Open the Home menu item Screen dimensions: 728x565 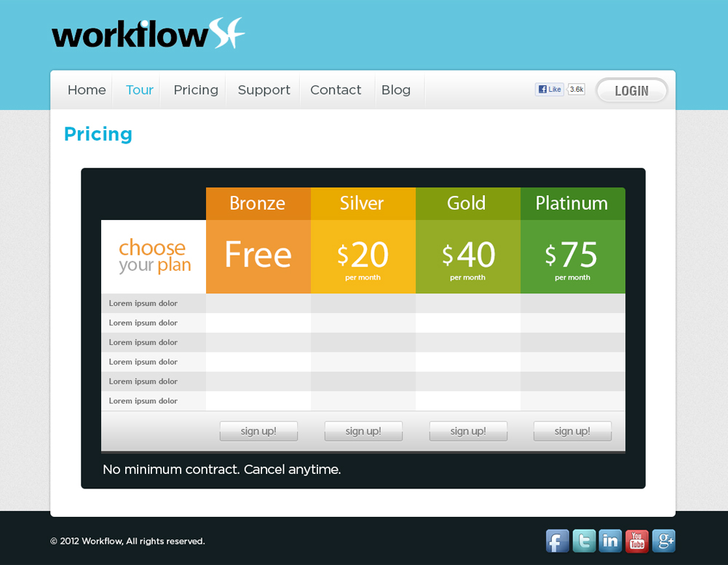coord(87,90)
